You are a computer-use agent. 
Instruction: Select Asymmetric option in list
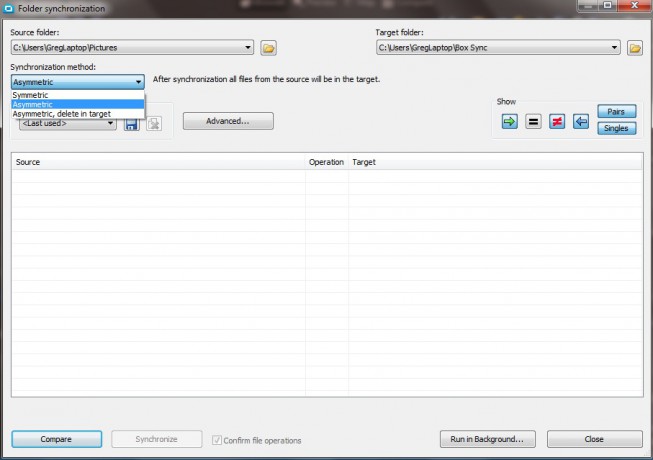(78, 104)
